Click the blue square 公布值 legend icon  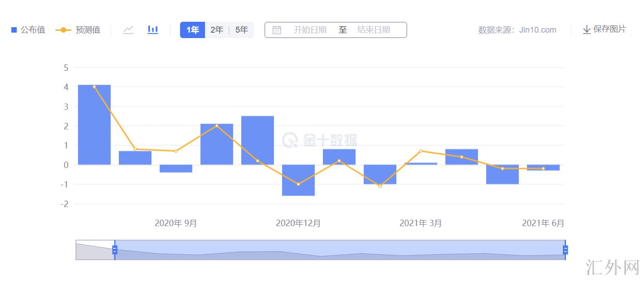[x=14, y=30]
